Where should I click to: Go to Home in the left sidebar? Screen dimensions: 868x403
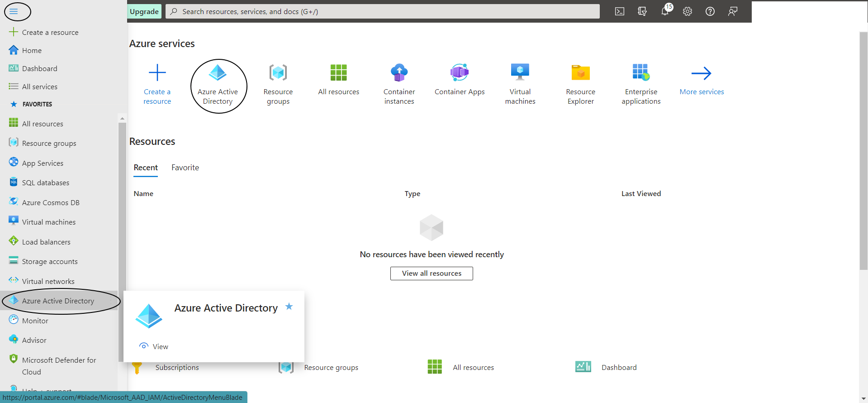tap(32, 50)
